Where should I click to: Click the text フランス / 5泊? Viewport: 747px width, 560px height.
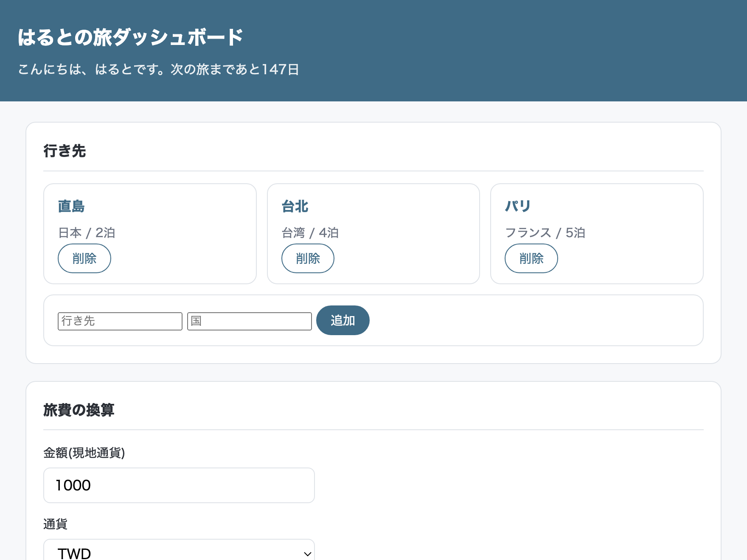pos(545,232)
